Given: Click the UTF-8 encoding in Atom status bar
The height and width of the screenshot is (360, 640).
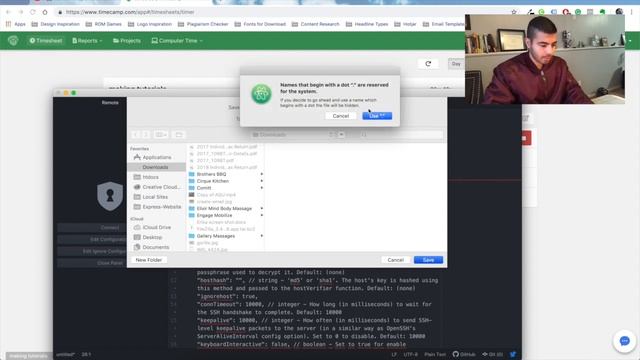Looking at the screenshot, I should tap(411, 354).
